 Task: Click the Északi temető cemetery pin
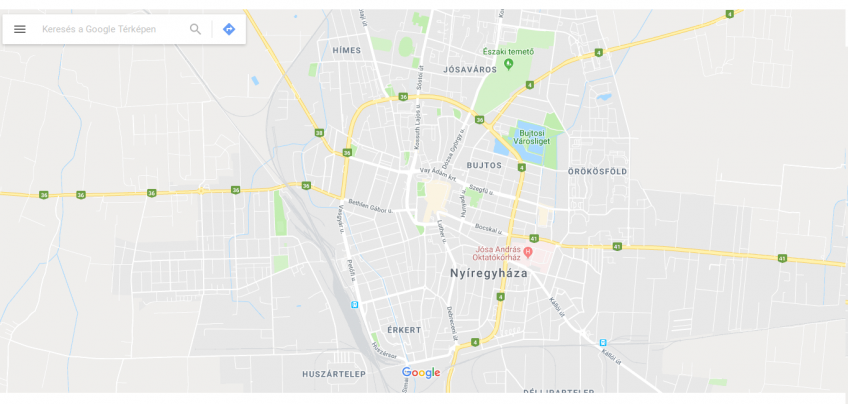coord(508,64)
